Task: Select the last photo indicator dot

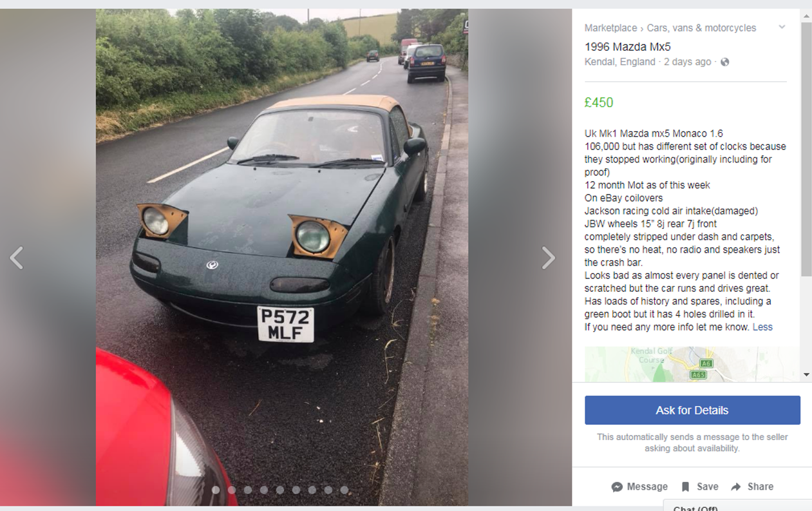Action: pos(345,490)
